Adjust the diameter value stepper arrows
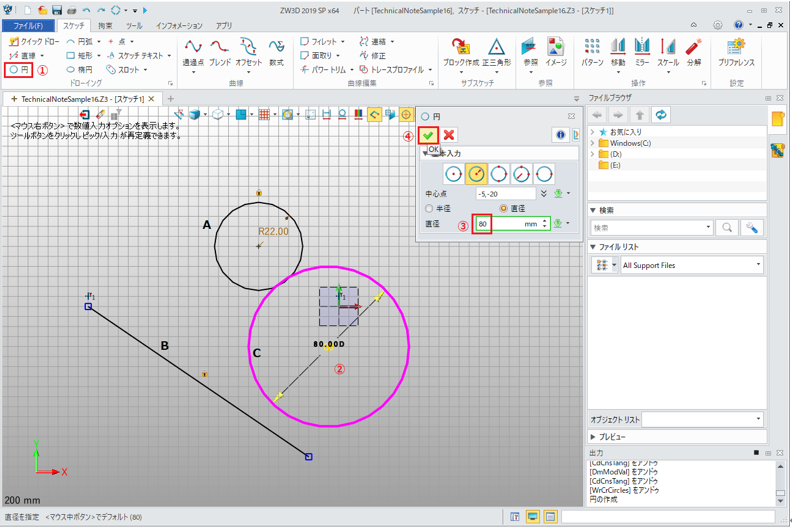 pos(544,224)
